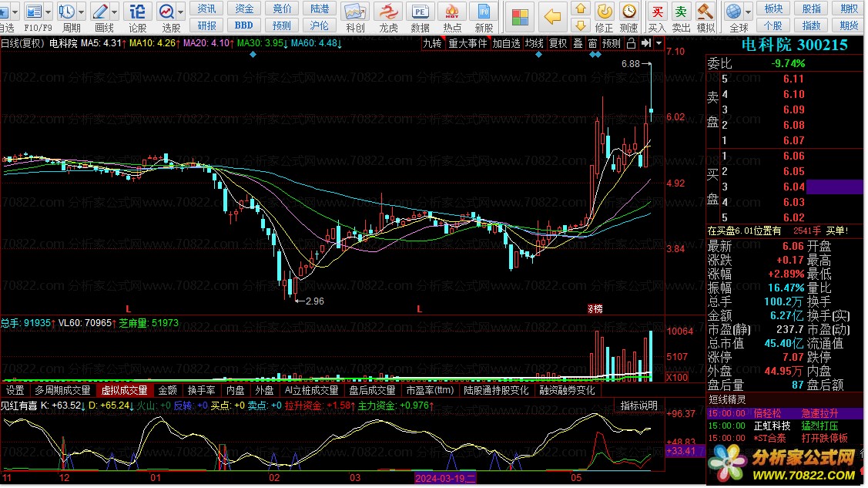This screenshot has height=488, width=868.
Task: Click the 指标说明 indicator description button
Action: click(639, 406)
